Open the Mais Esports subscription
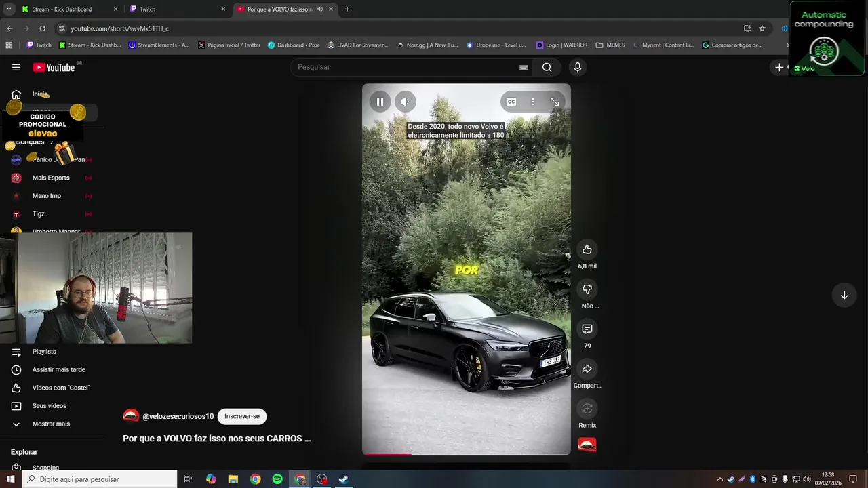This screenshot has height=488, width=868. click(51, 178)
